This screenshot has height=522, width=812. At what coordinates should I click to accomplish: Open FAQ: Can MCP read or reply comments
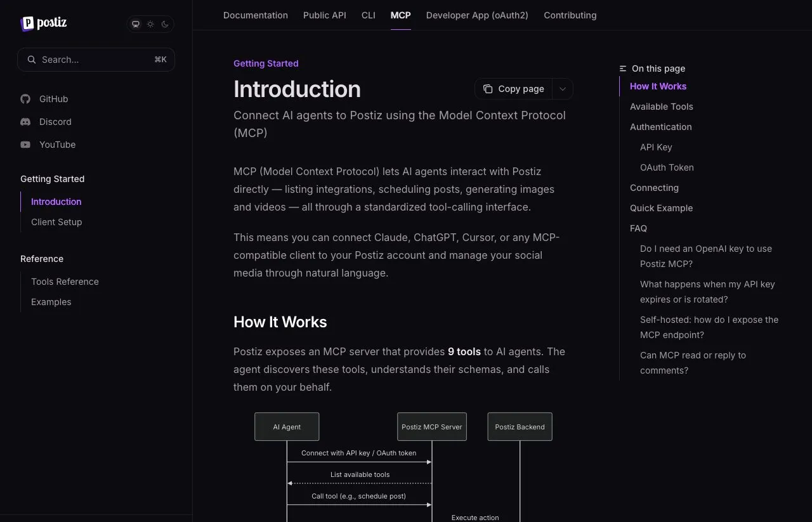[x=693, y=363]
